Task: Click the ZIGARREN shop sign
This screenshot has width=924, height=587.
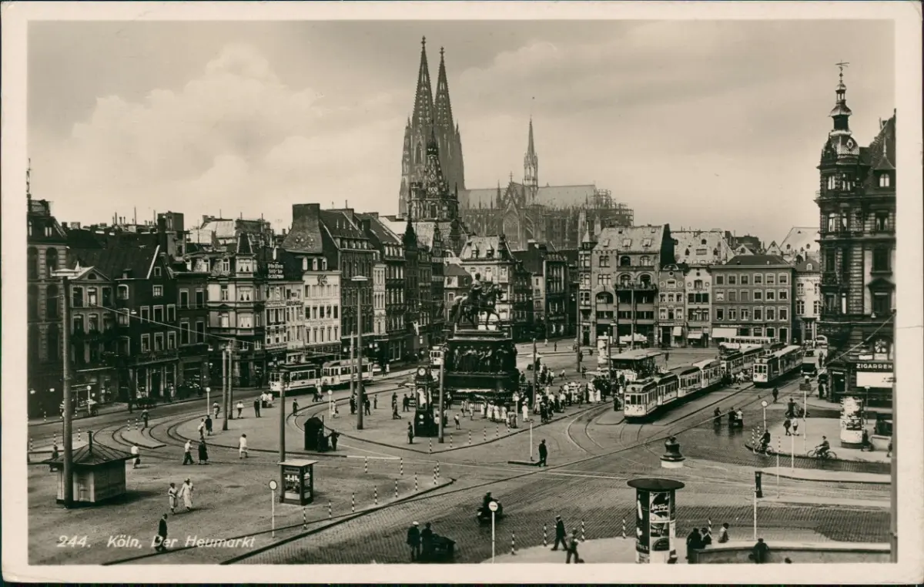Action: (x=873, y=367)
